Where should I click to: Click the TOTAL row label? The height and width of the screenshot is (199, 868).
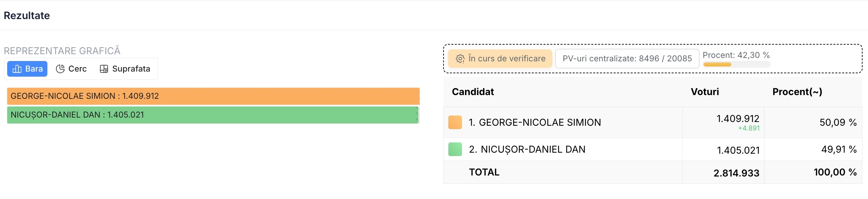point(484,172)
